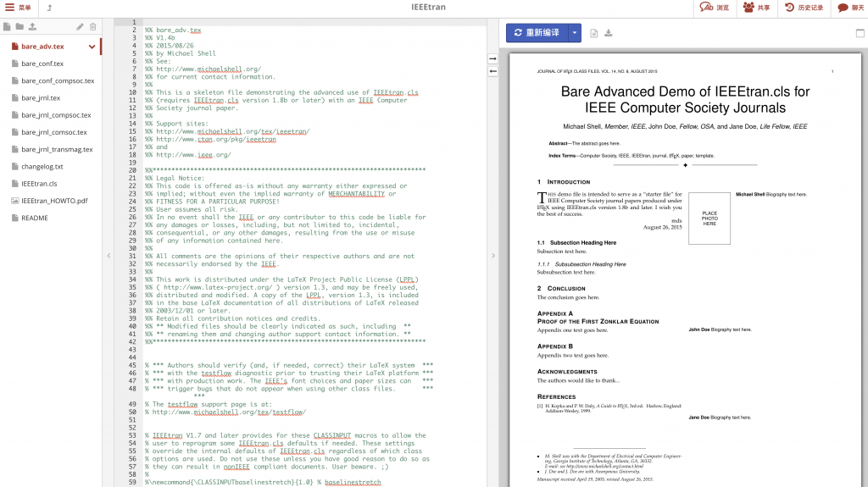
Task: Open the bare_conf.tex file
Action: click(x=42, y=64)
